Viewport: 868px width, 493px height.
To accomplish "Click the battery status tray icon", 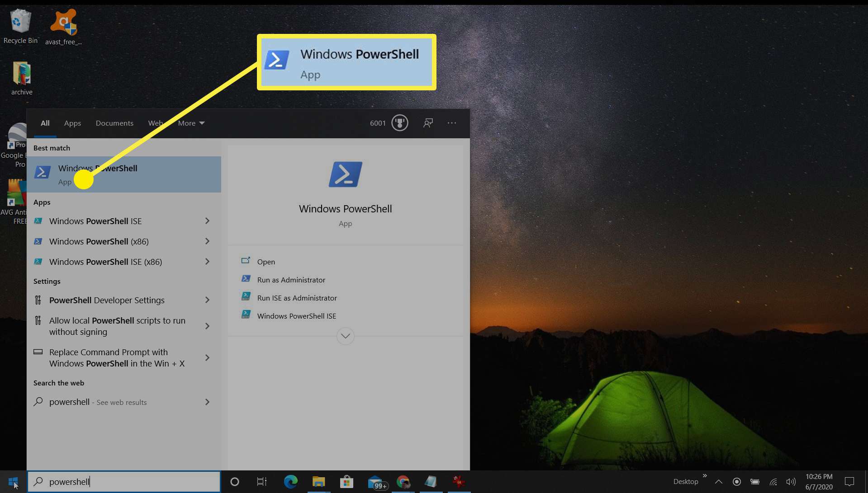I will click(x=755, y=482).
